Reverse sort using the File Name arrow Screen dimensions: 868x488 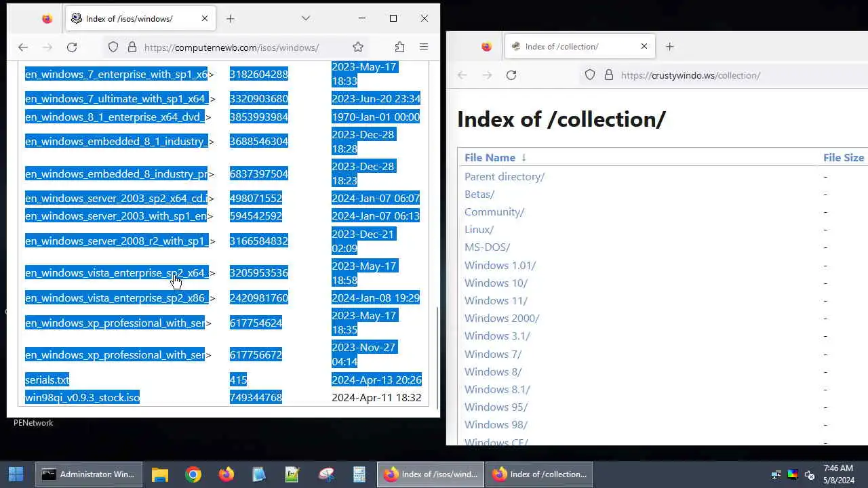(524, 157)
